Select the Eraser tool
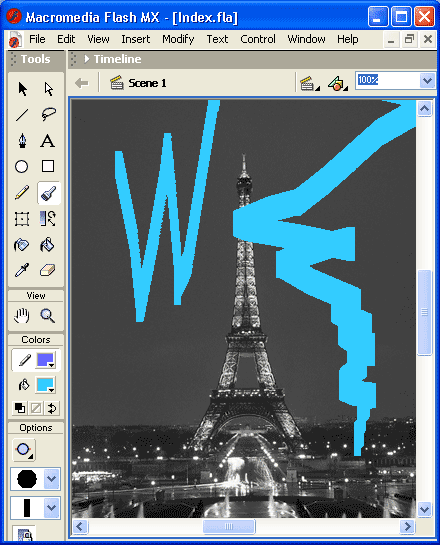Viewport: 440px width, 545px height. [48, 270]
